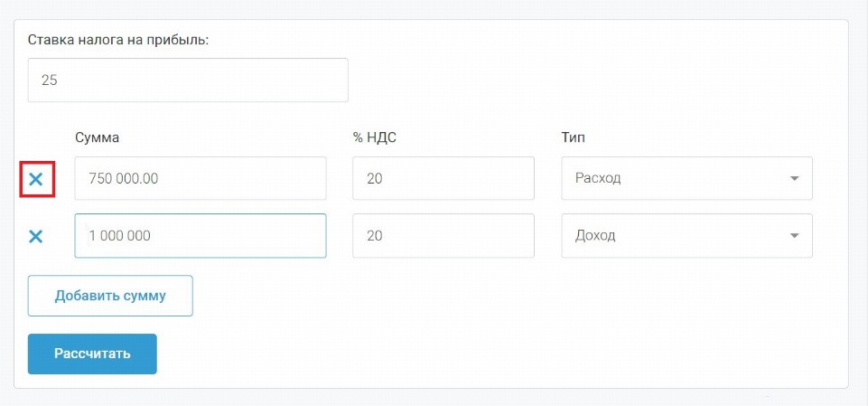
Task: Click the Ставка налога на прибыль label
Action: 118,41
